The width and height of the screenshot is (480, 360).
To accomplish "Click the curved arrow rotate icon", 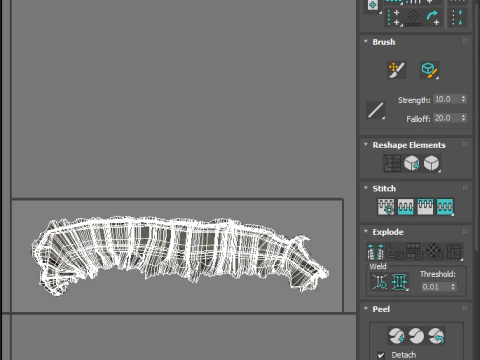I will 433,18.
